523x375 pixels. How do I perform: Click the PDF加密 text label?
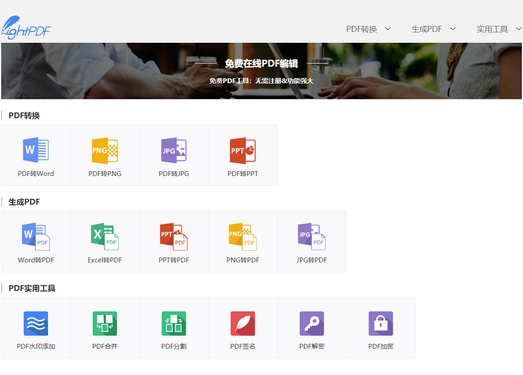point(381,346)
